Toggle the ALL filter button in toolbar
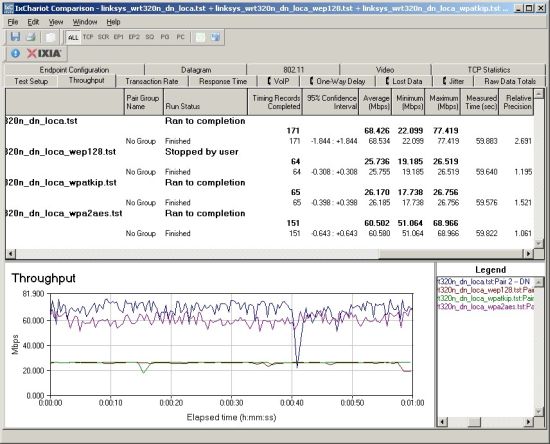Screen dimensions: 550x444 click(73, 37)
